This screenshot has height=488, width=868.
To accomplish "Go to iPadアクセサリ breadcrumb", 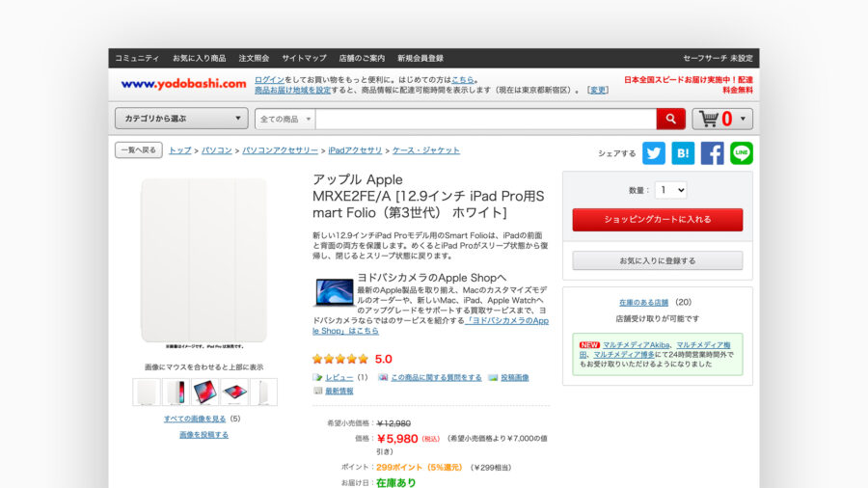I will (x=355, y=150).
